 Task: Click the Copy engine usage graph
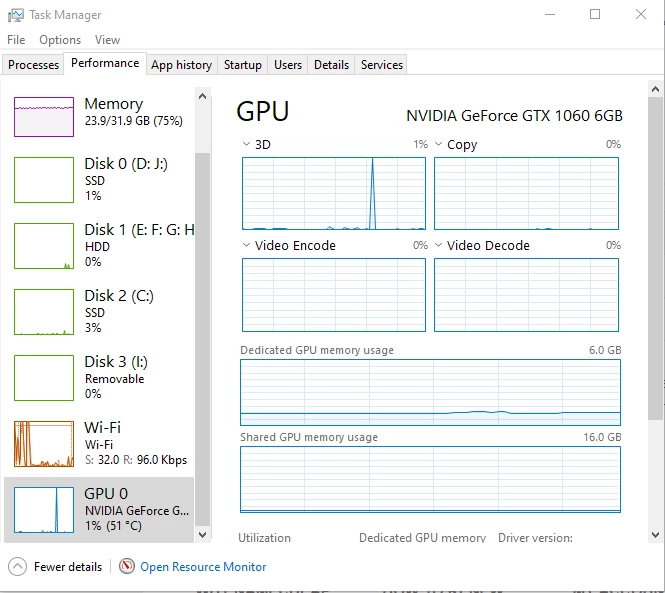click(526, 193)
